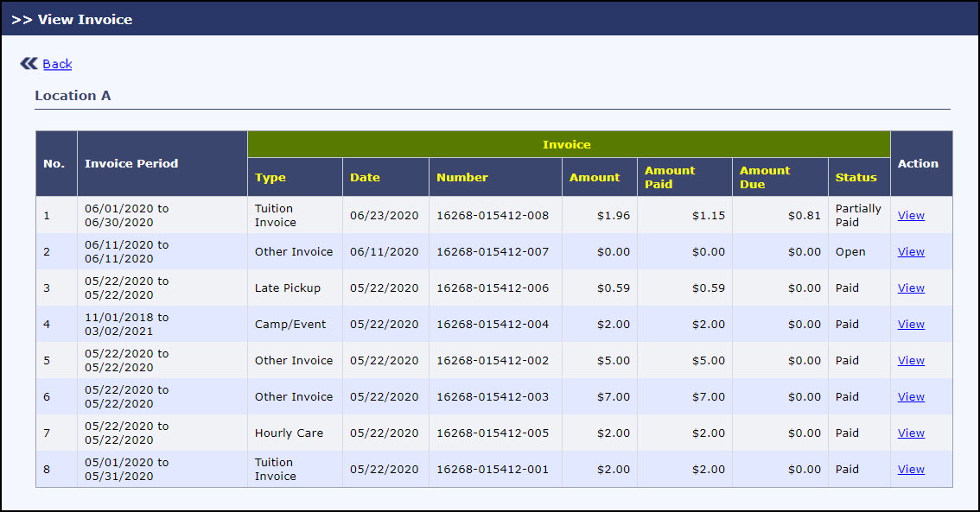Click the Date column header
Image resolution: width=980 pixels, height=512 pixels.
click(364, 177)
